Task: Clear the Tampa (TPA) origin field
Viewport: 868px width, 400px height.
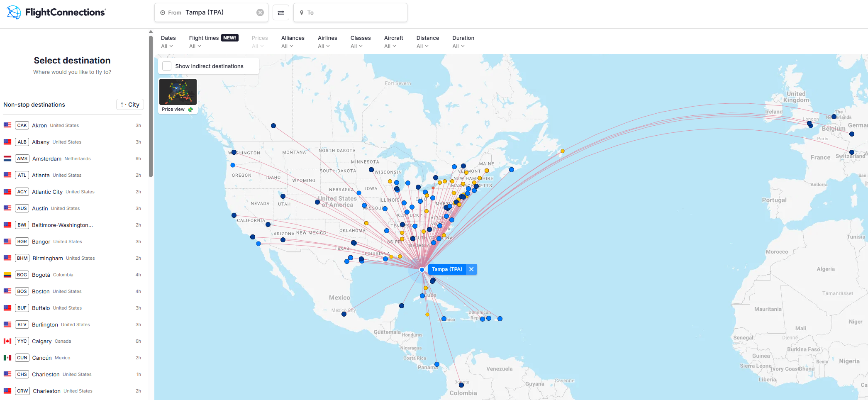Action: pyautogui.click(x=260, y=12)
